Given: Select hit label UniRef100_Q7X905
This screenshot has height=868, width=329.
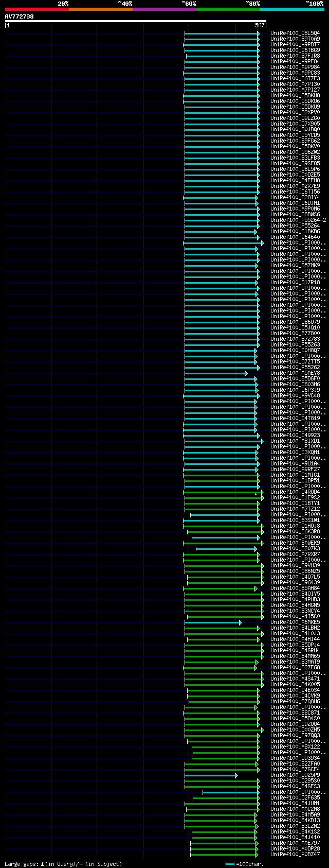Looking at the screenshot, I should point(295,124).
